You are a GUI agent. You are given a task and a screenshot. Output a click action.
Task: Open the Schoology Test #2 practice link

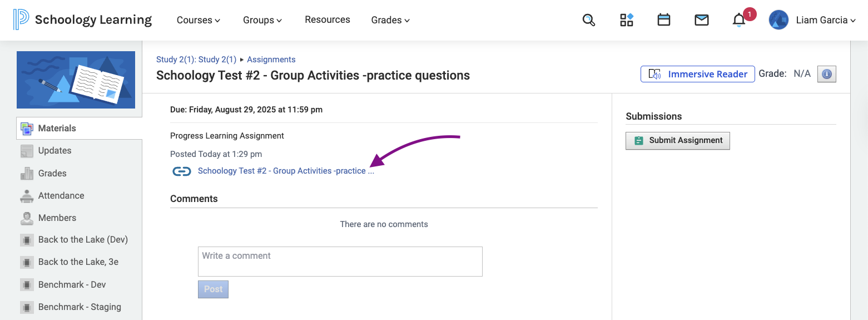[286, 171]
